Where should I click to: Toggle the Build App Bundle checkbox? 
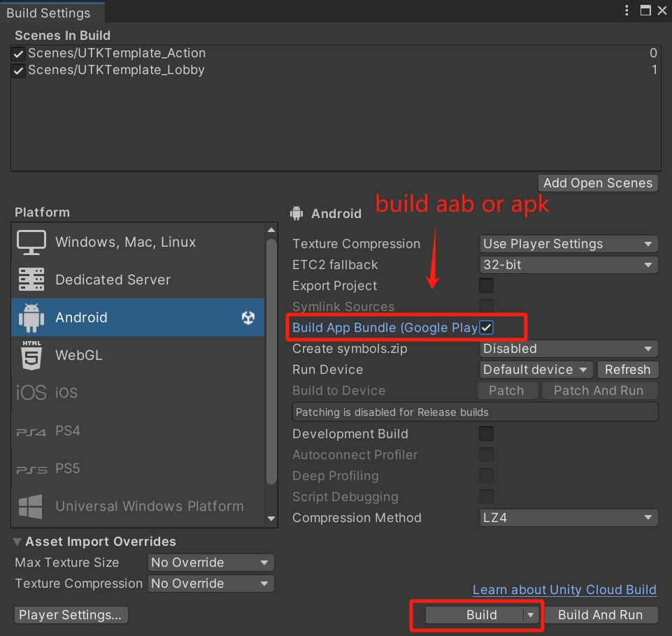(487, 328)
